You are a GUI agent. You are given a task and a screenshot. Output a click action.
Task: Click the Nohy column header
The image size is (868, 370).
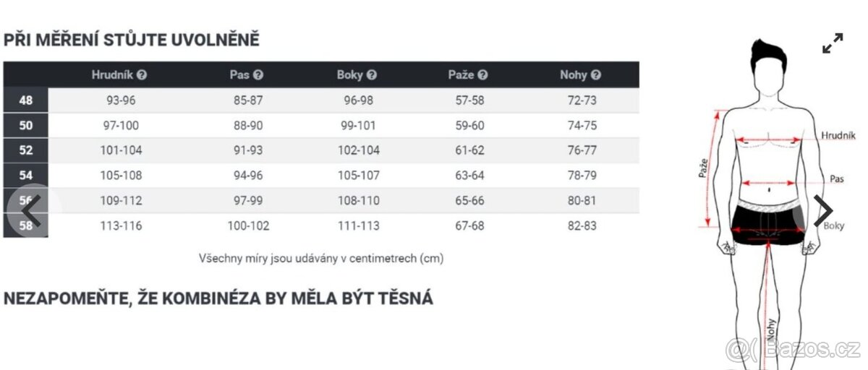click(x=574, y=74)
